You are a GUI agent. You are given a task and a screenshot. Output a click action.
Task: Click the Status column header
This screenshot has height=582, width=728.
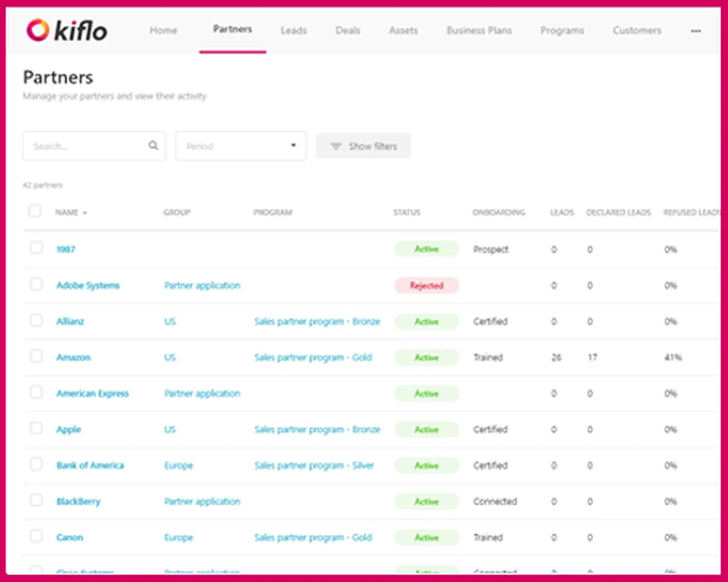(x=406, y=213)
